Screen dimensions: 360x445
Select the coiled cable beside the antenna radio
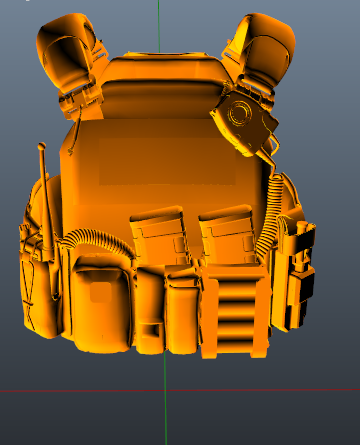[97, 241]
